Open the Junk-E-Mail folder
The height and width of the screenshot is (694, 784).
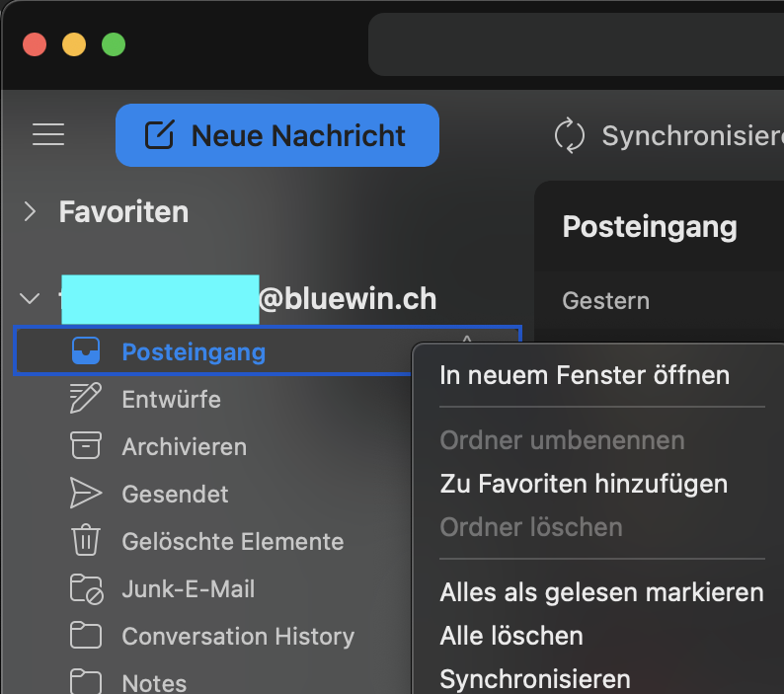click(x=189, y=588)
